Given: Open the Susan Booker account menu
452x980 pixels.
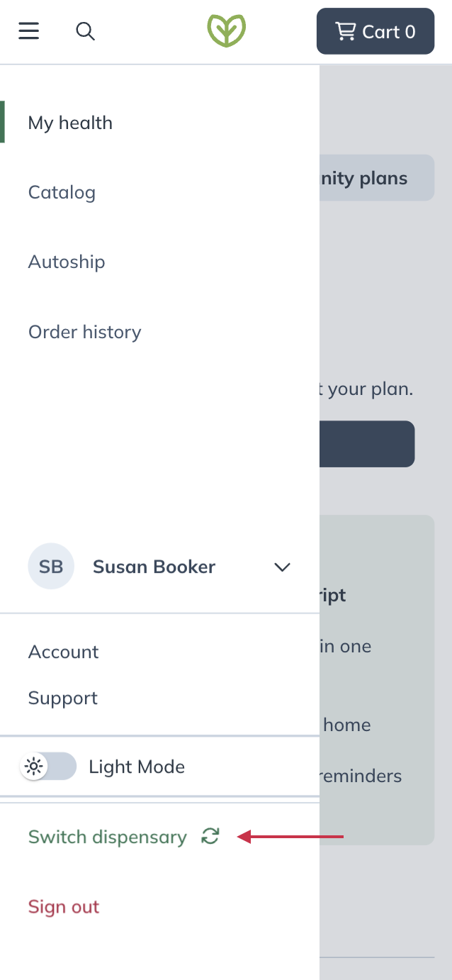Looking at the screenshot, I should (154, 567).
